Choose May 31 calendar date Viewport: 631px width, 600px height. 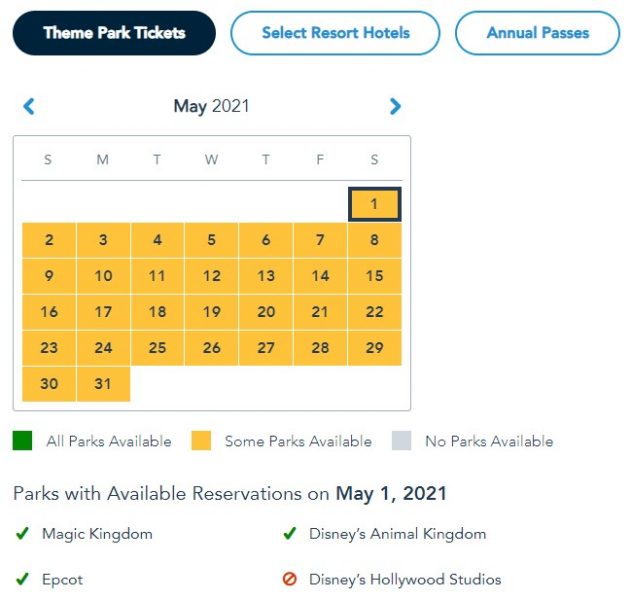pyautogui.click(x=103, y=384)
